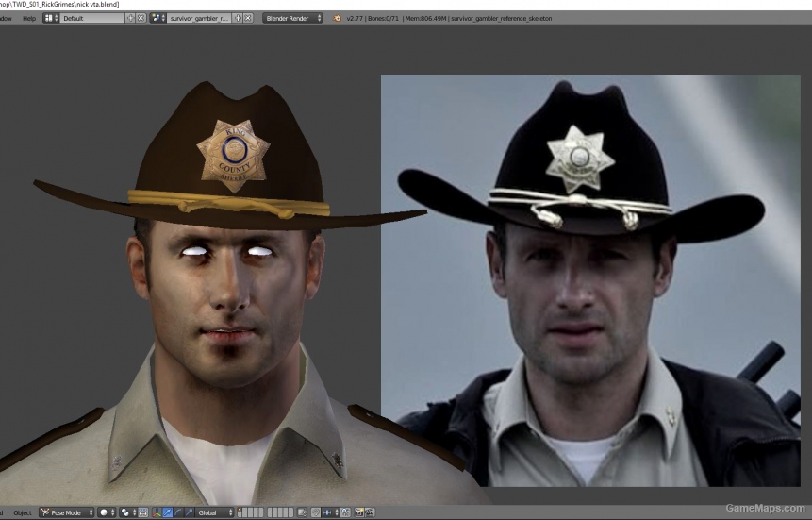Browse screen layouts icon beside Default
812x520 pixels.
50,18
